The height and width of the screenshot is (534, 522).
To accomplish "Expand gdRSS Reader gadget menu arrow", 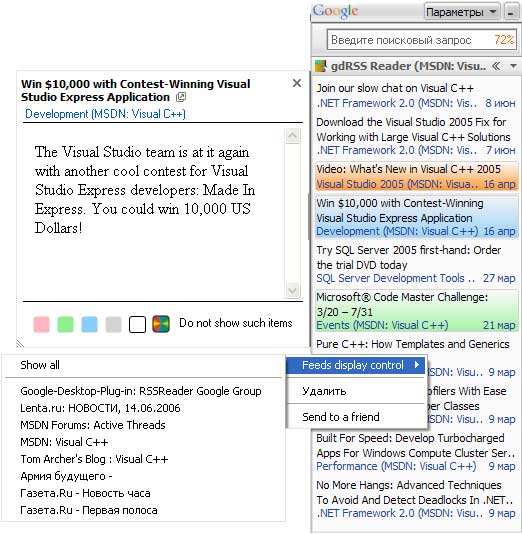I will 513,66.
